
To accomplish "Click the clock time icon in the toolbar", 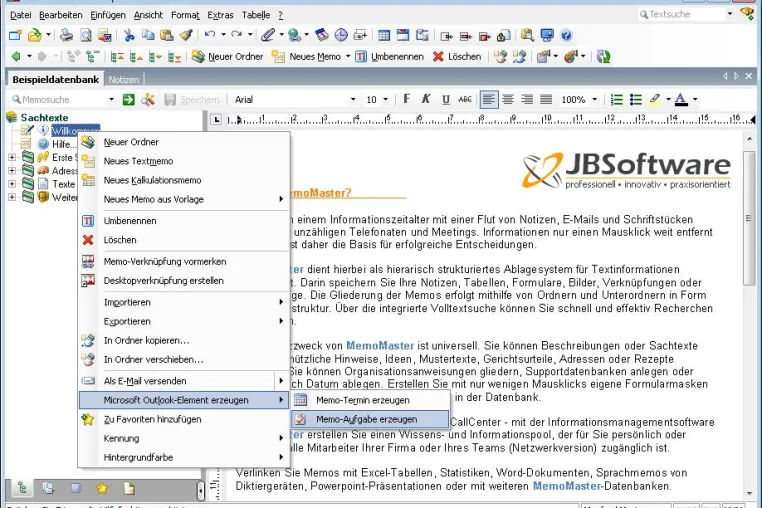I will click(x=341, y=35).
